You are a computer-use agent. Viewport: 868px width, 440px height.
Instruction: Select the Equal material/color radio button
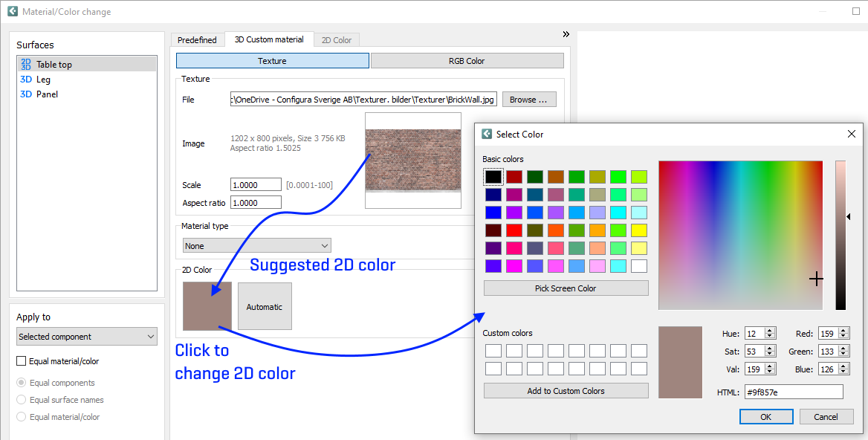pos(23,416)
